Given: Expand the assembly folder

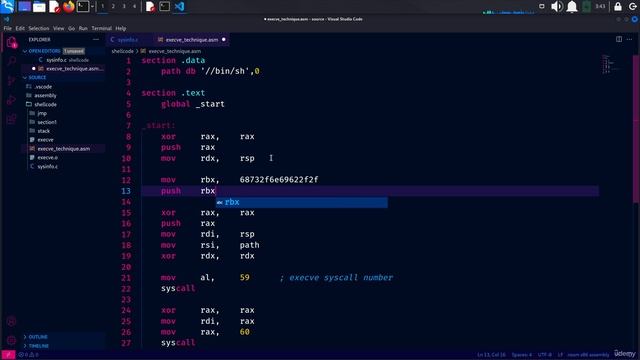Looking at the screenshot, I should 45,96.
